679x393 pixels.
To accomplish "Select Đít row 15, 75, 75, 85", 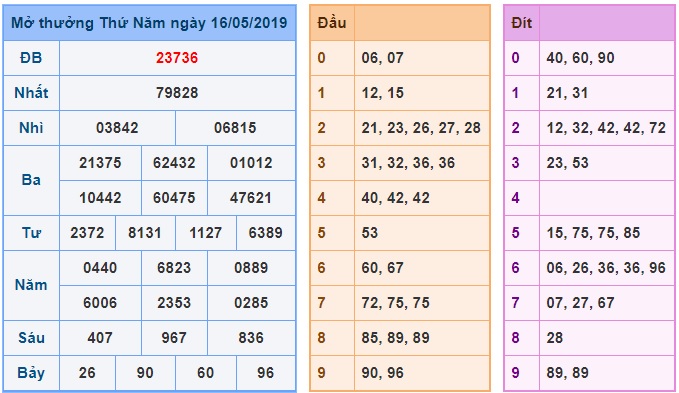I will [593, 233].
